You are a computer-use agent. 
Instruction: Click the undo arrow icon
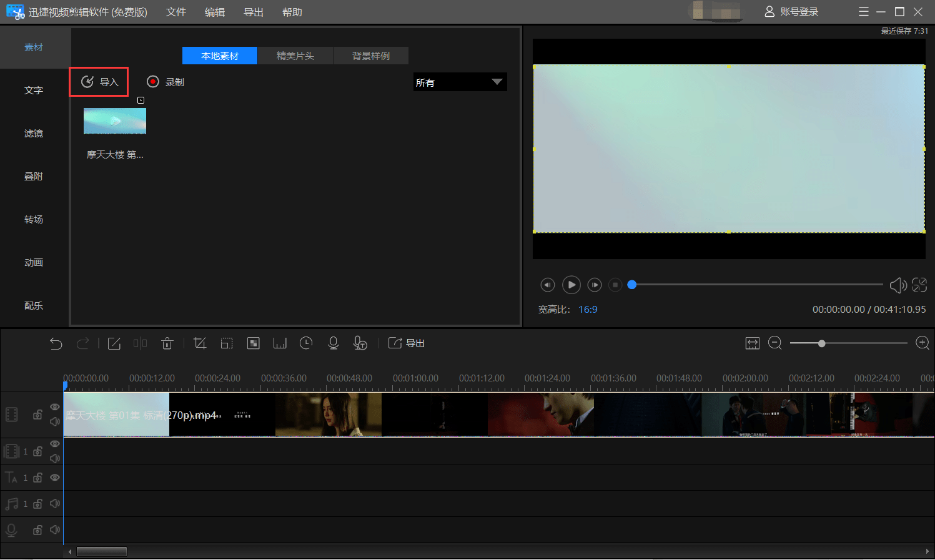click(56, 343)
